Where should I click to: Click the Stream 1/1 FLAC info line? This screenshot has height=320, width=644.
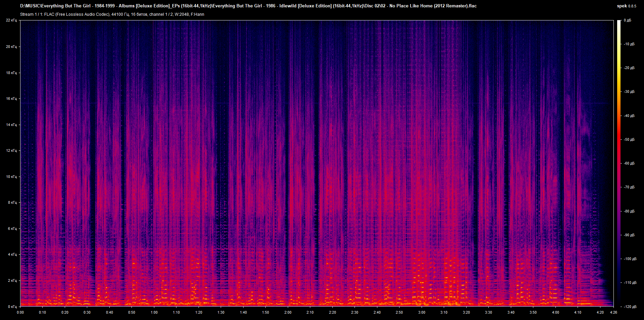click(x=112, y=14)
